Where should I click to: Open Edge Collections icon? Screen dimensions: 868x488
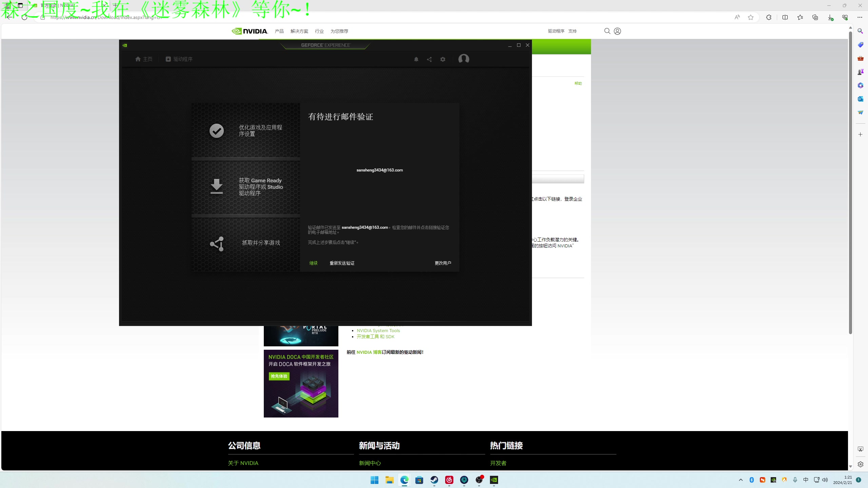815,17
